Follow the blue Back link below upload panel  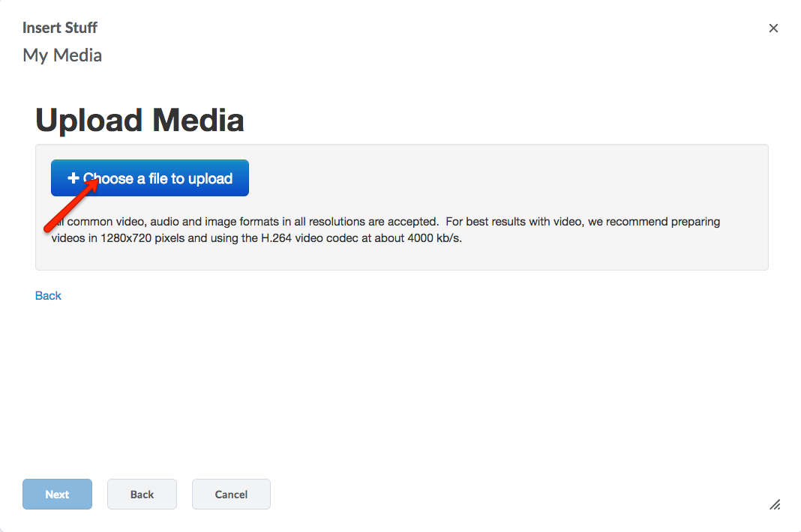(48, 296)
